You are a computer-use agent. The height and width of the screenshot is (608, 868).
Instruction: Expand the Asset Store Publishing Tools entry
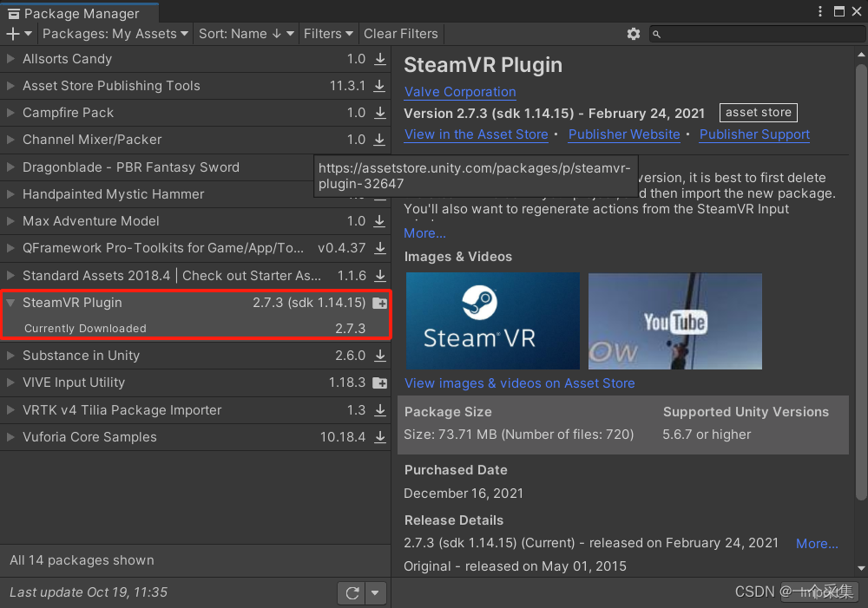10,85
